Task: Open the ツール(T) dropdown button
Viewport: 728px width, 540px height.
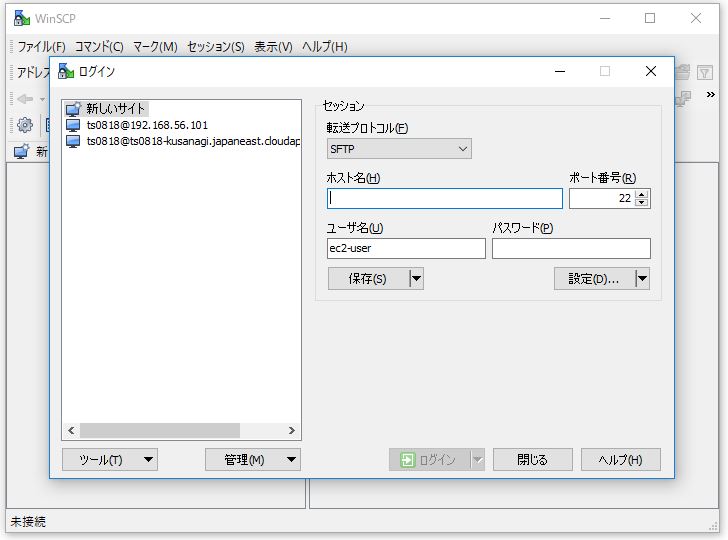Action: [110, 460]
